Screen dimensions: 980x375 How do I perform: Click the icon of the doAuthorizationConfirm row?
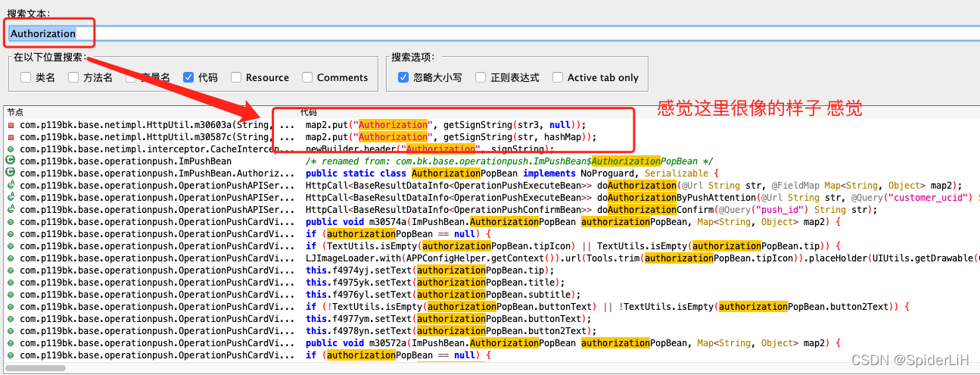(x=11, y=209)
